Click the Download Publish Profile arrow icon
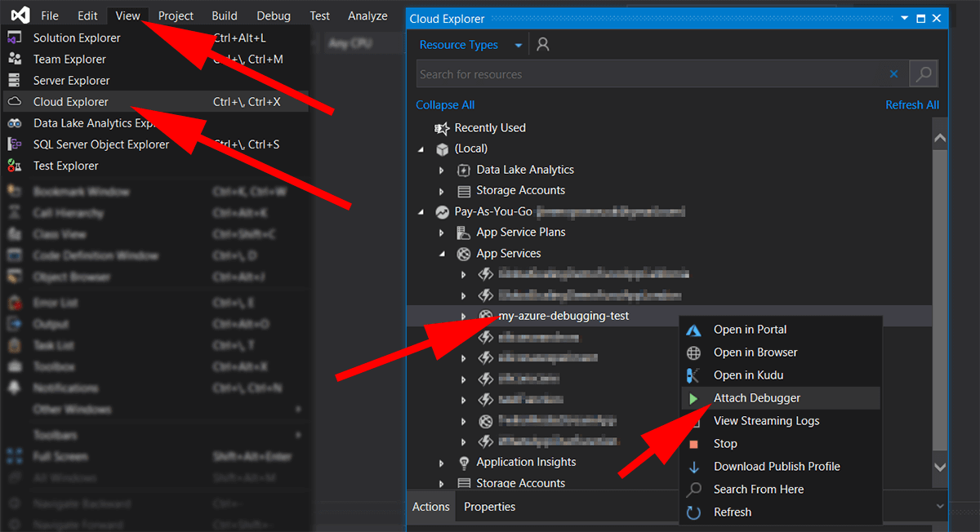This screenshot has width=980, height=532. coord(693,467)
